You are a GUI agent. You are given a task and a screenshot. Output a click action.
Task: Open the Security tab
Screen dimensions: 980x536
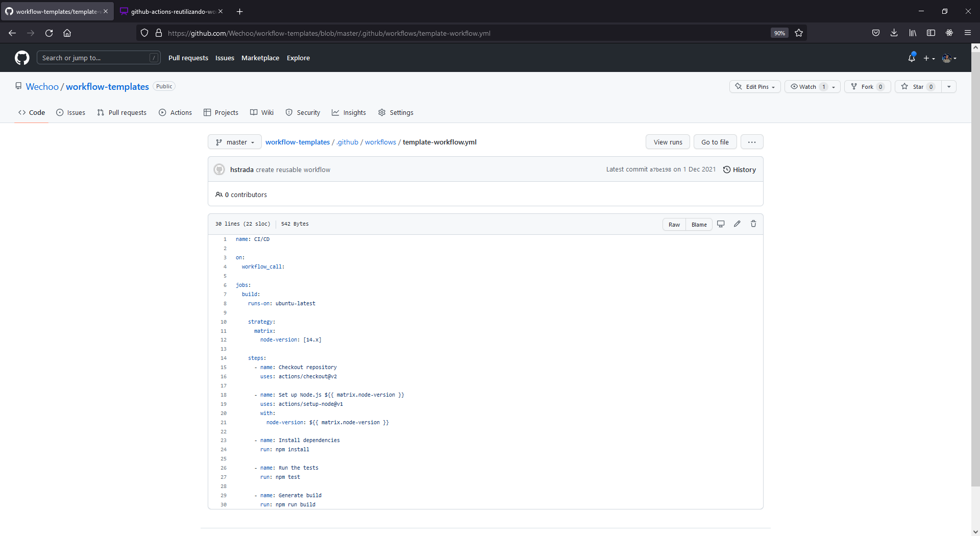click(303, 113)
